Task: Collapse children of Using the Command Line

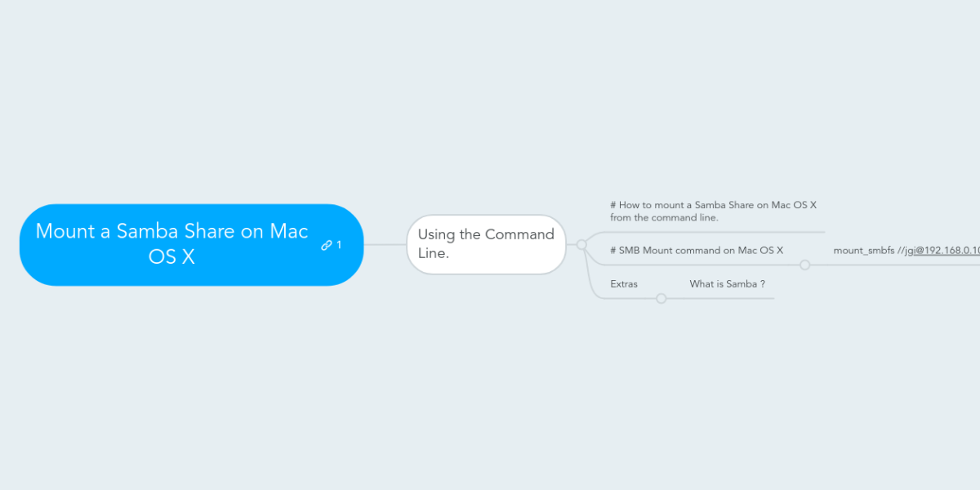Action: pyautogui.click(x=581, y=244)
